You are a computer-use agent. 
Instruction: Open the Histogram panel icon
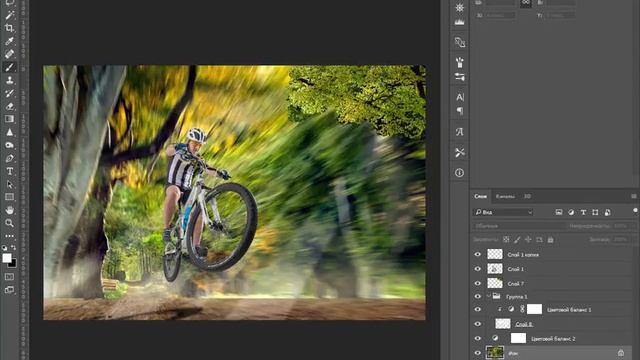click(x=460, y=22)
